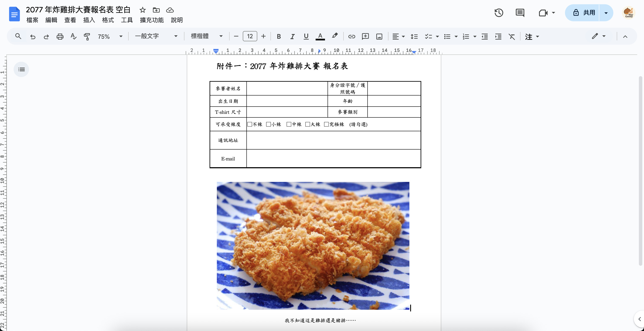This screenshot has height=331, width=644.
Task: Check the 不辣 checkbox
Action: point(250,124)
